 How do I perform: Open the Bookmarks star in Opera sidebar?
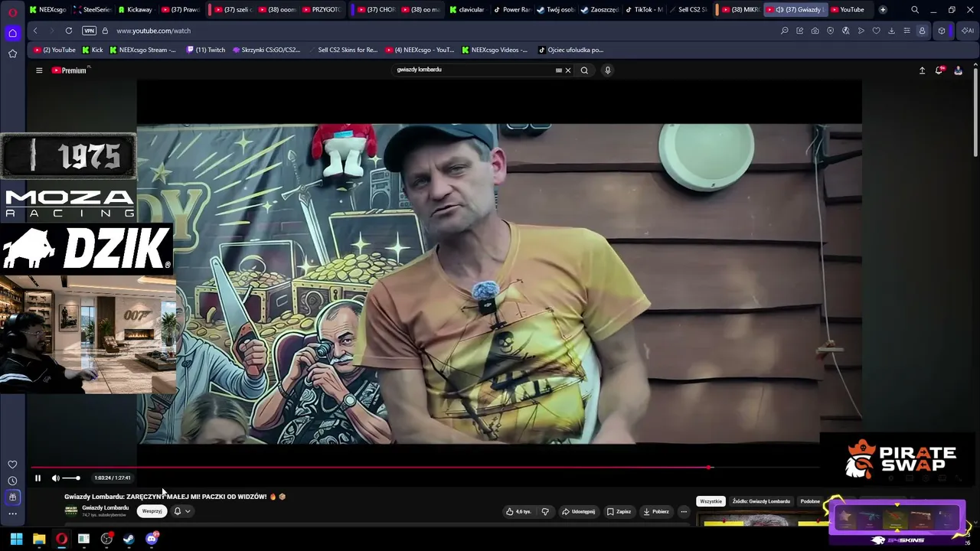[x=12, y=54]
